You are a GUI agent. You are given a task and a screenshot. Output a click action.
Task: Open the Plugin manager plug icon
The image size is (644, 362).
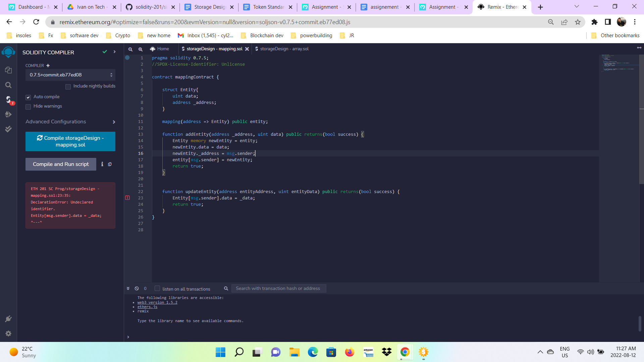[x=8, y=319]
